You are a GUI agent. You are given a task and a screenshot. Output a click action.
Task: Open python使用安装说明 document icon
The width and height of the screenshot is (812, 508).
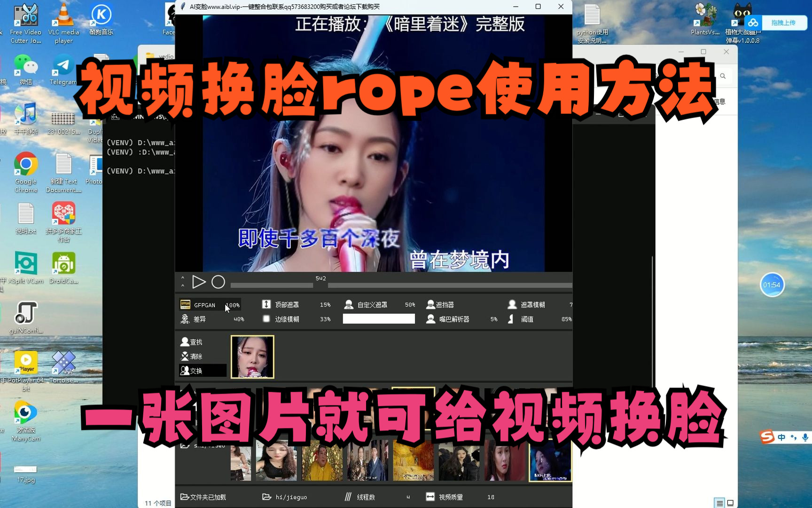point(592,24)
